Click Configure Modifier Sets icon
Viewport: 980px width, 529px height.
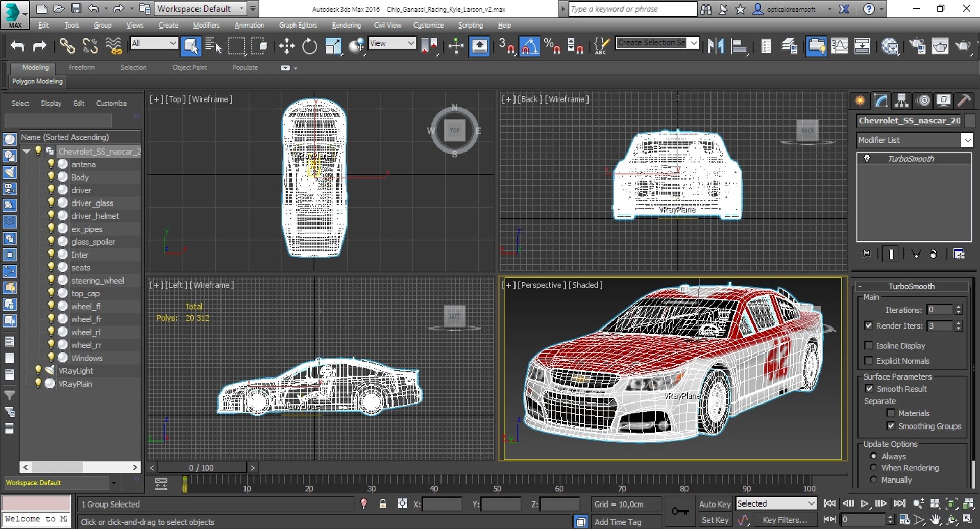(x=959, y=254)
